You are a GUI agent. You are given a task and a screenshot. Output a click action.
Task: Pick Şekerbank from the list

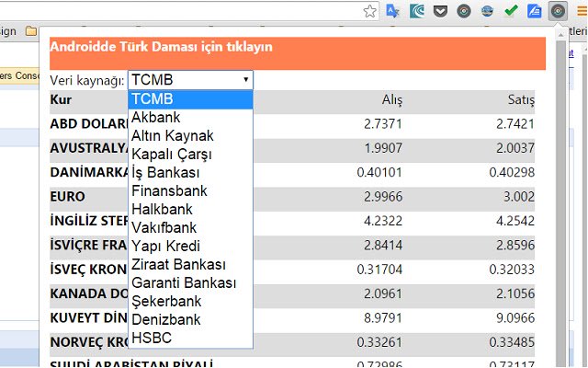(190, 302)
